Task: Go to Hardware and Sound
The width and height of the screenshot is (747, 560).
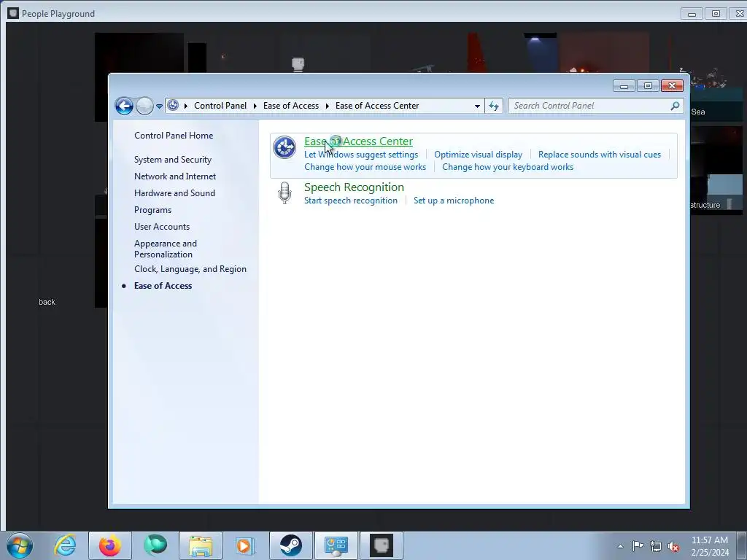Action: (174, 192)
